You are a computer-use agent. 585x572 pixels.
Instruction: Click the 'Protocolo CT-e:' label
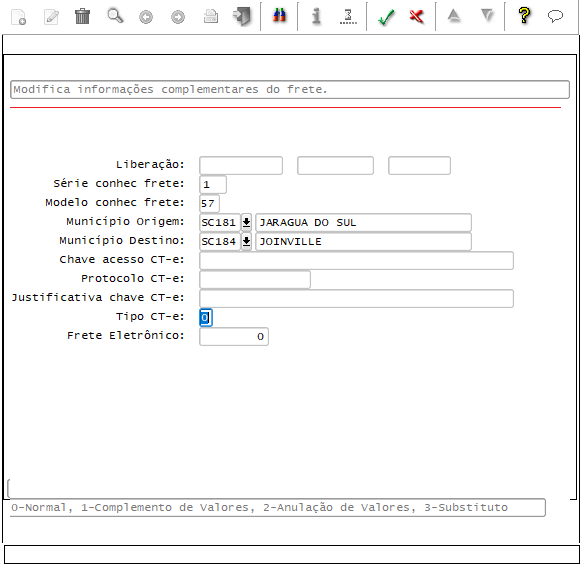[x=133, y=279]
